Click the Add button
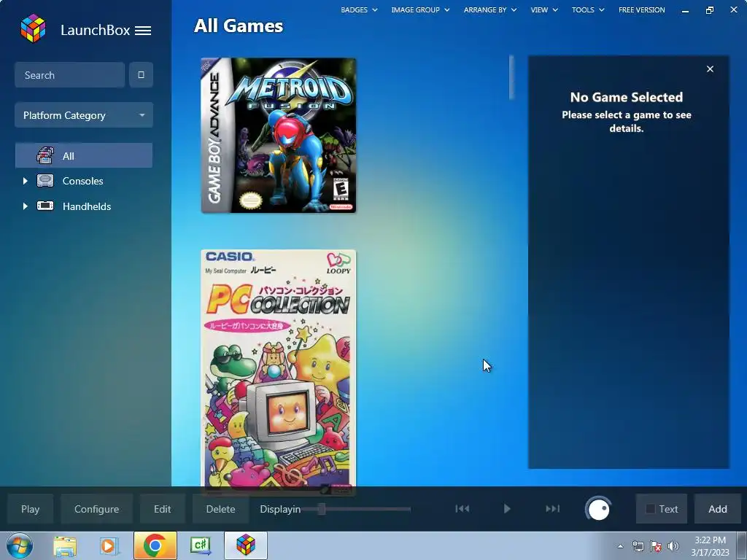 (x=718, y=509)
